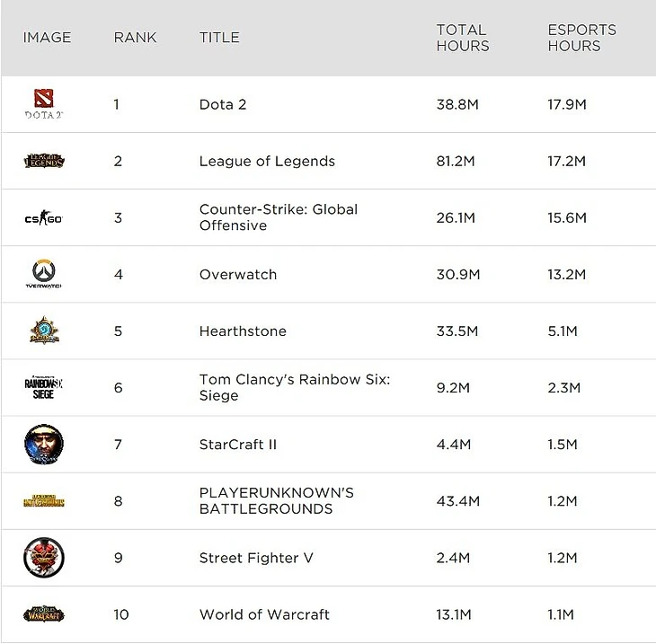Screen dimensions: 656x644
Task: Open the League of Legends title
Action: click(x=267, y=162)
